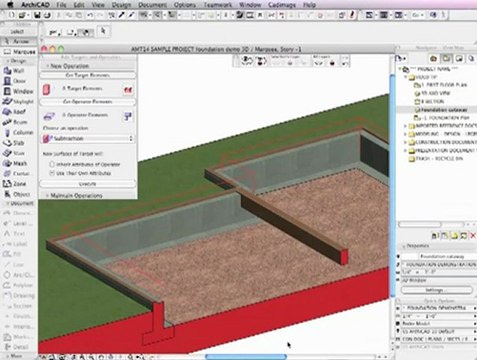Expand the IMPORTED REFERENCE DOCS folder
Image resolution: width=477 pixels, height=360 pixels.
pyautogui.click(x=406, y=126)
